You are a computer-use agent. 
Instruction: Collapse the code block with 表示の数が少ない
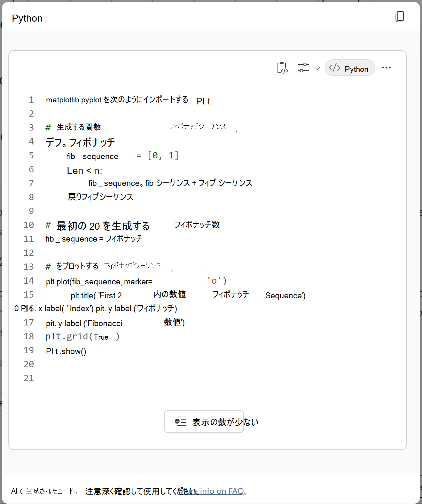pyautogui.click(x=204, y=421)
